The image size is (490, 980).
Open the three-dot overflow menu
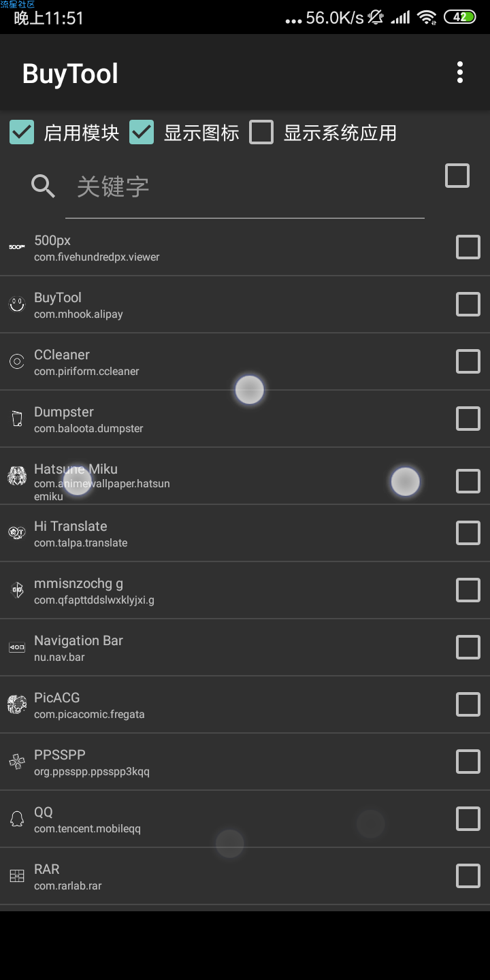coord(460,73)
